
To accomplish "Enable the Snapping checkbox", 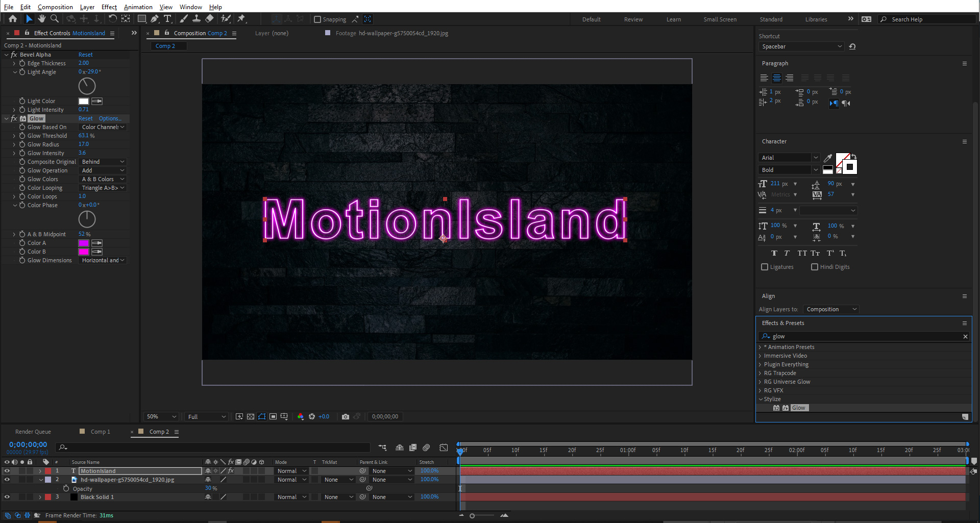I will [x=317, y=19].
